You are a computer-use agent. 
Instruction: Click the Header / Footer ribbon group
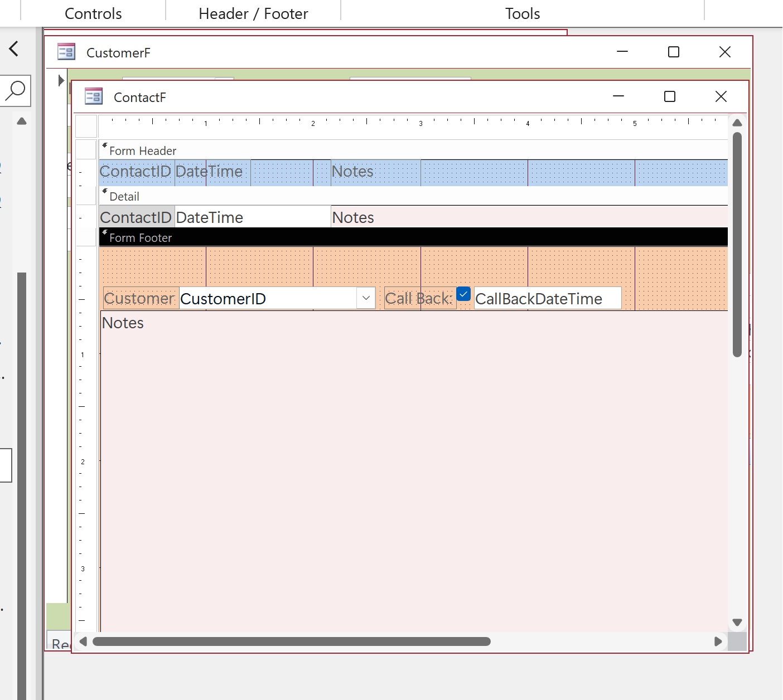pyautogui.click(x=253, y=13)
